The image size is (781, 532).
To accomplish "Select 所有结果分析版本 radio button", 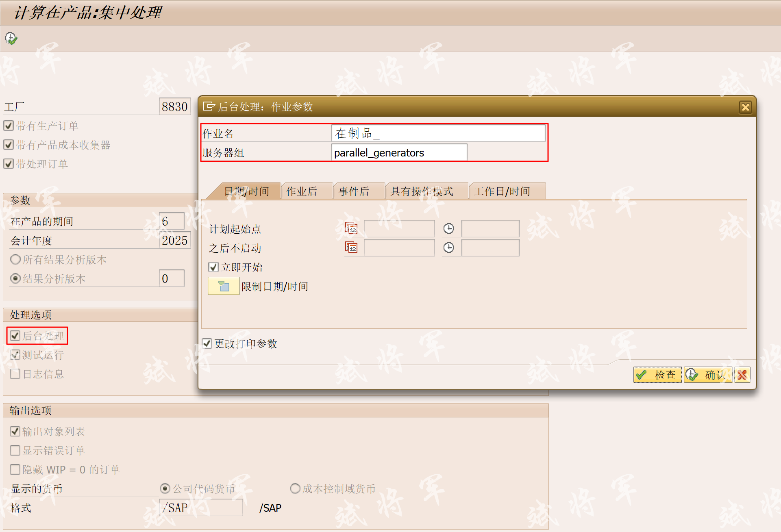I will click(x=15, y=259).
